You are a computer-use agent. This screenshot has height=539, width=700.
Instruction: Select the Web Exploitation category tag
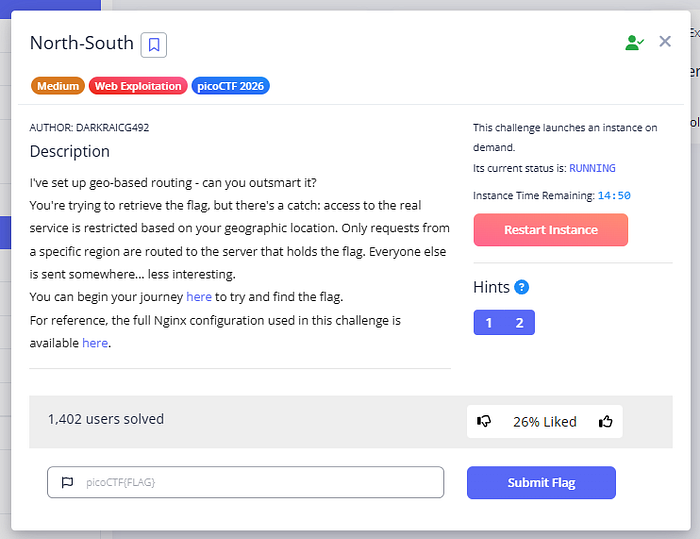click(x=138, y=86)
